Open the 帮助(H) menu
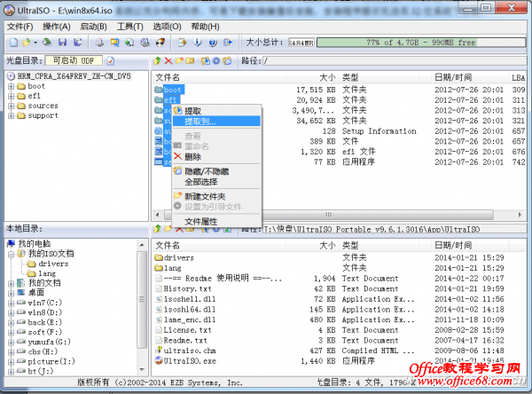The image size is (532, 394). (205, 27)
